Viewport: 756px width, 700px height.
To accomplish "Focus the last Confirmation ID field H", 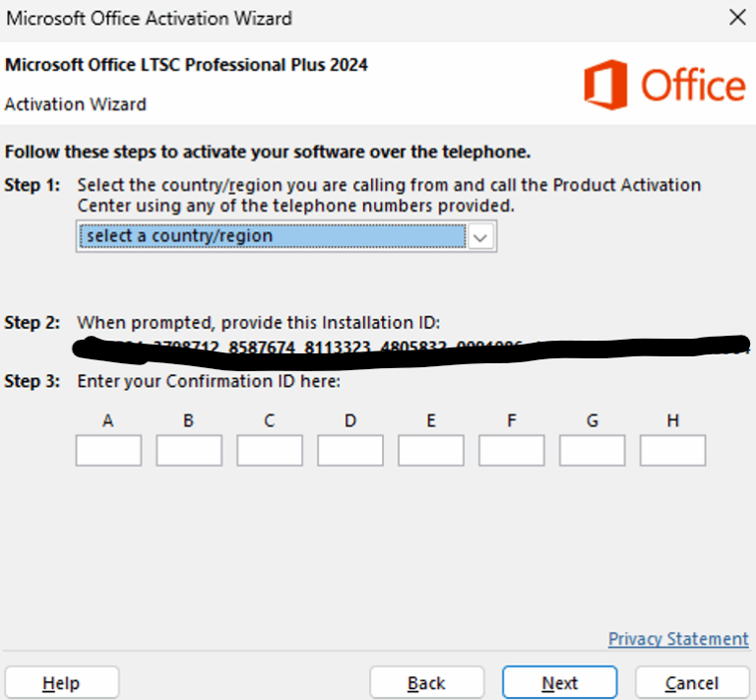I will pos(673,451).
